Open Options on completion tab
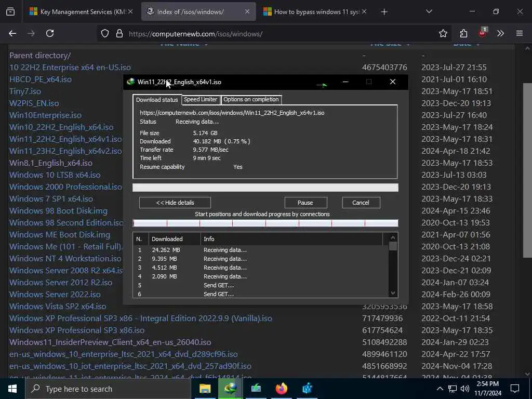The width and height of the screenshot is (532, 399). 251,99
